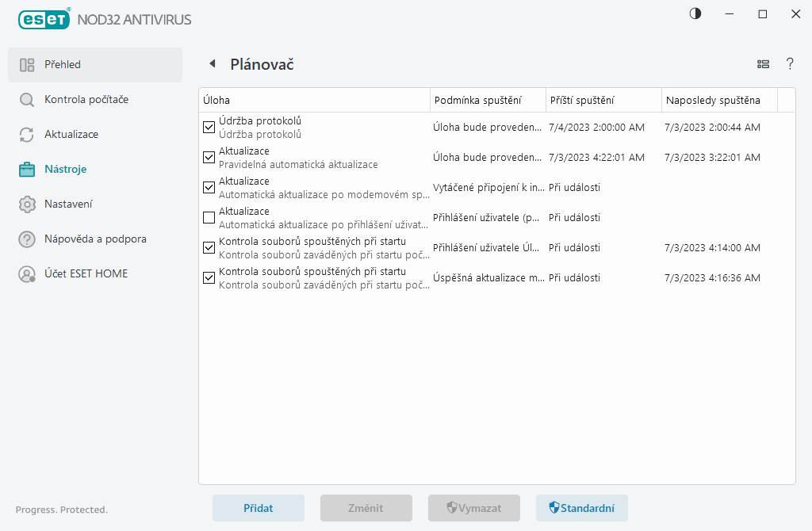Click the Standardní button
Image resolution: width=812 pixels, height=531 pixels.
tap(582, 508)
